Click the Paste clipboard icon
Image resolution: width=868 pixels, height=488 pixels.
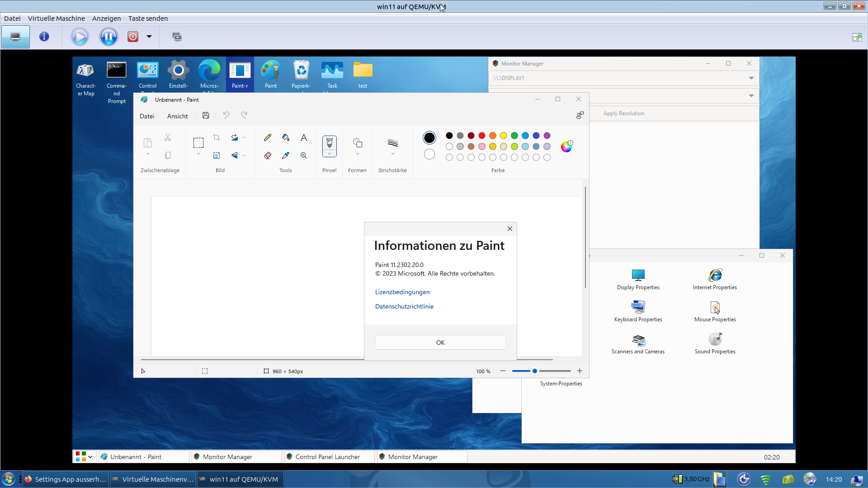pos(147,143)
